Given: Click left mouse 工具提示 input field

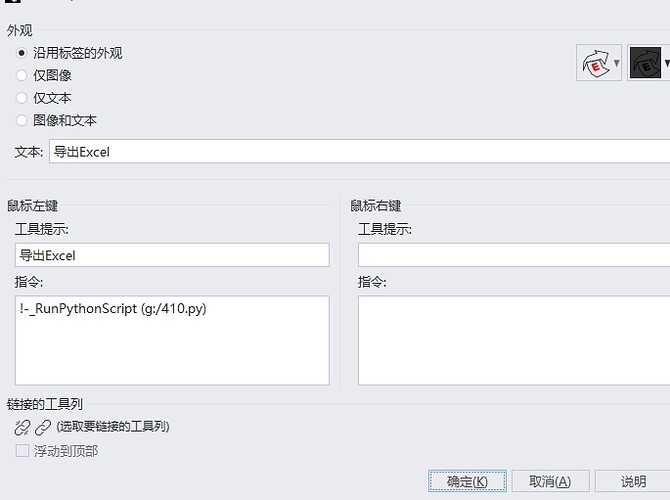Looking at the screenshot, I should 172,255.
